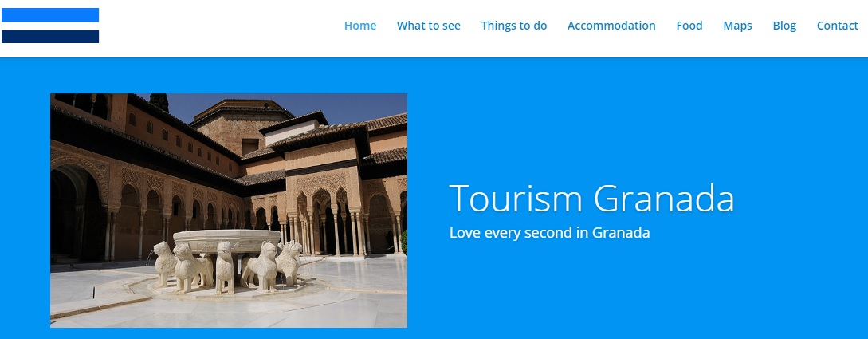Select Accommodation in the navigation bar
This screenshot has width=868, height=339.
(x=611, y=26)
